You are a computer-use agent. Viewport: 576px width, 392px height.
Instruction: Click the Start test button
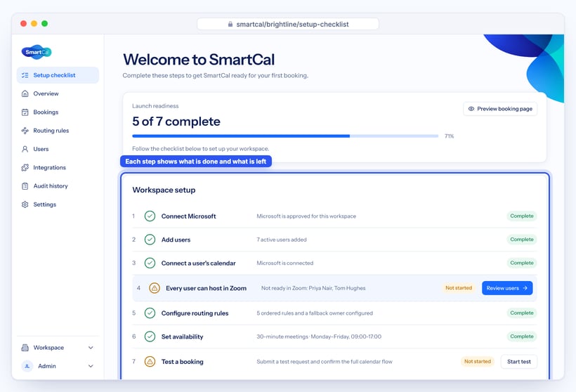pos(518,362)
